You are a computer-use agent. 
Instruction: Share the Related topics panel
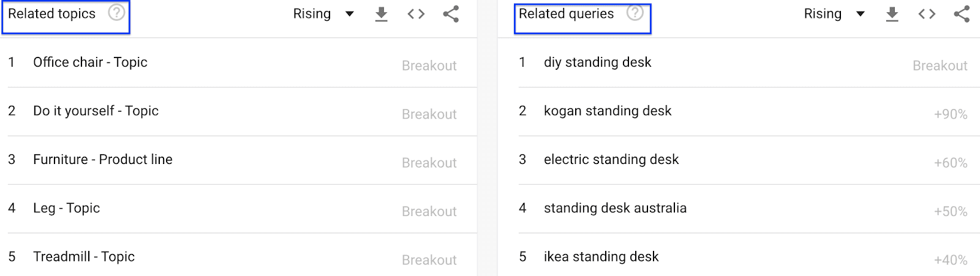[x=451, y=14]
